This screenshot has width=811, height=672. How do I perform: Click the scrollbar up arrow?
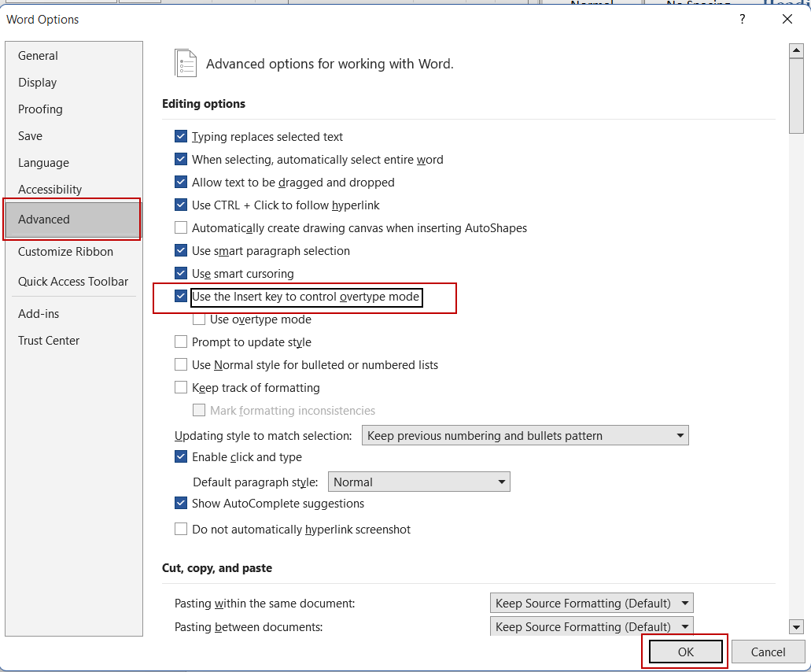coord(796,51)
